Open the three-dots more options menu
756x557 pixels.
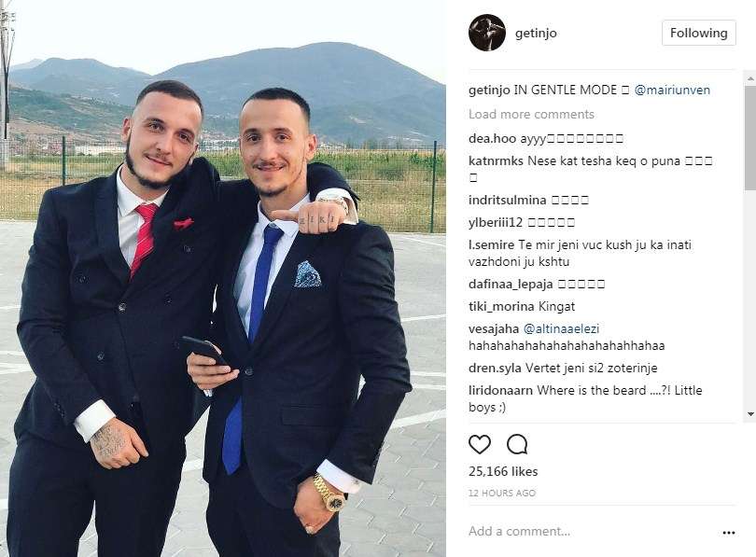coord(729,533)
